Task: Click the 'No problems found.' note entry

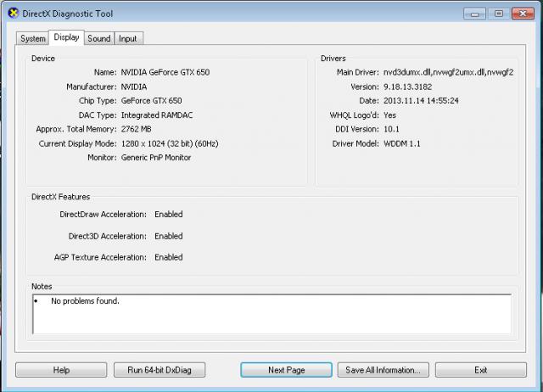Action: [x=85, y=301]
